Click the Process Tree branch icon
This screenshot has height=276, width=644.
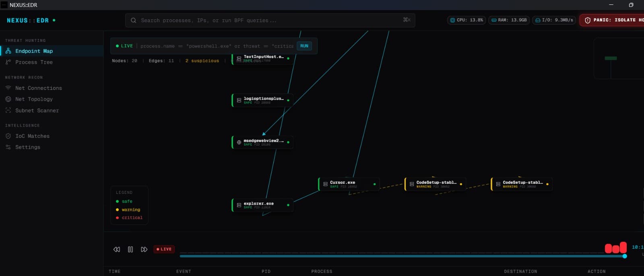pyautogui.click(x=8, y=62)
